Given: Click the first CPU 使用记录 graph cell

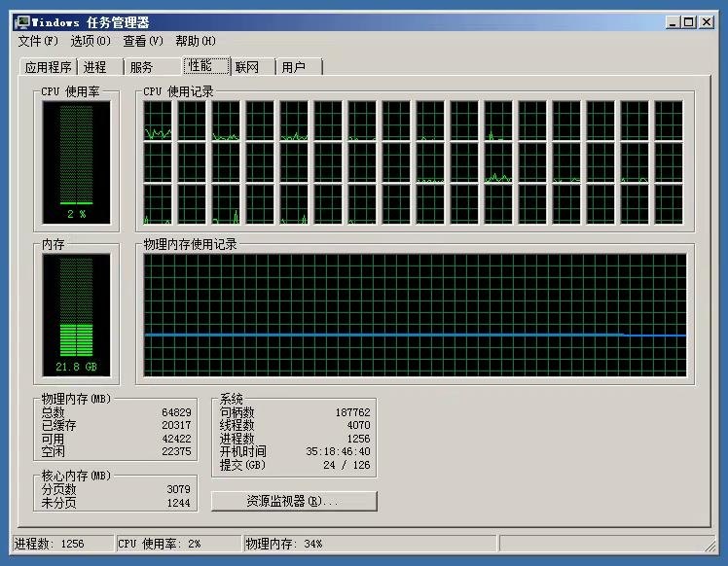Looking at the screenshot, I should (x=159, y=121).
